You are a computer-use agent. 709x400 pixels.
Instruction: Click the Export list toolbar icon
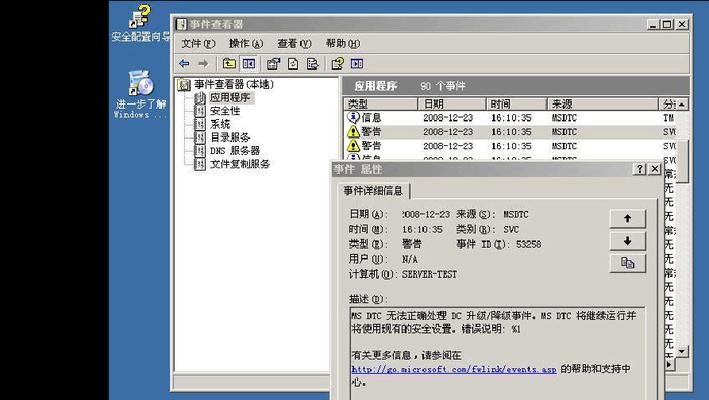[312, 64]
